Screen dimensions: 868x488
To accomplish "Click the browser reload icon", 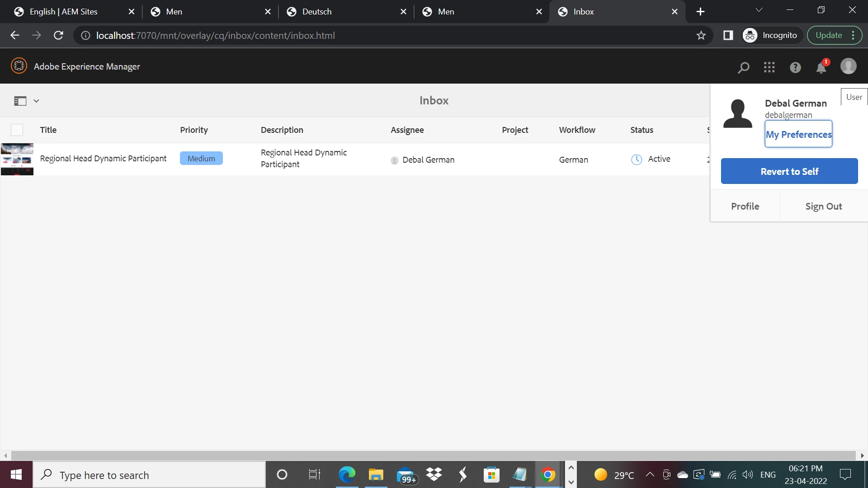I will 58,35.
